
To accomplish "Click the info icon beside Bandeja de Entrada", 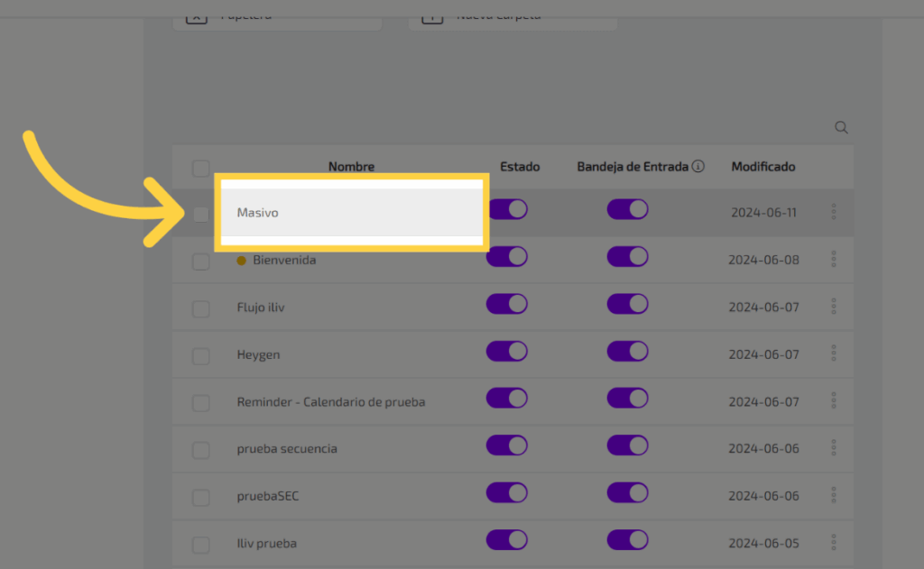I will (x=698, y=167).
